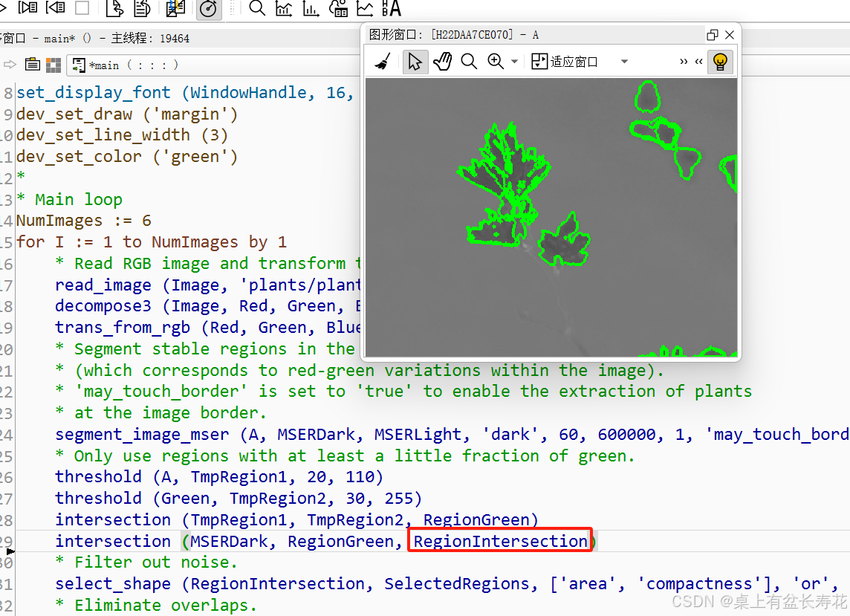
Task: Select the arrow pointer tool in graphics window
Action: [415, 61]
